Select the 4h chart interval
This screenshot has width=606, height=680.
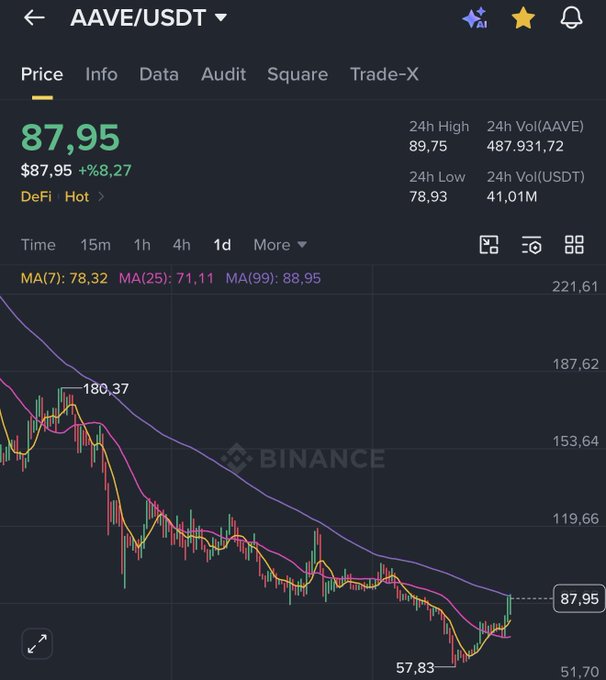pos(182,245)
